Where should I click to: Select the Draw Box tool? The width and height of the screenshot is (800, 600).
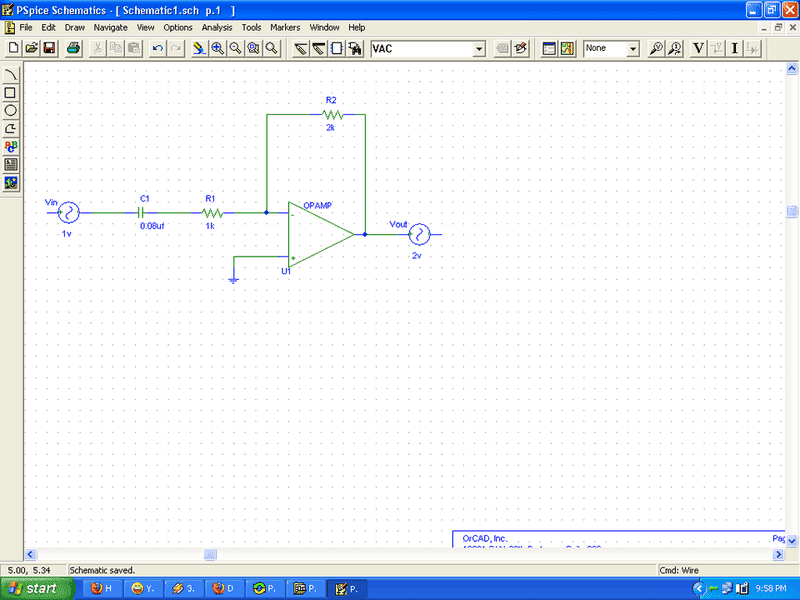[11, 92]
